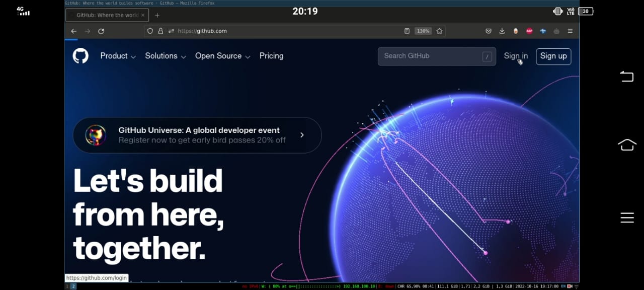This screenshot has width=644, height=290.
Task: Go back with the browser back arrow
Action: click(x=74, y=31)
